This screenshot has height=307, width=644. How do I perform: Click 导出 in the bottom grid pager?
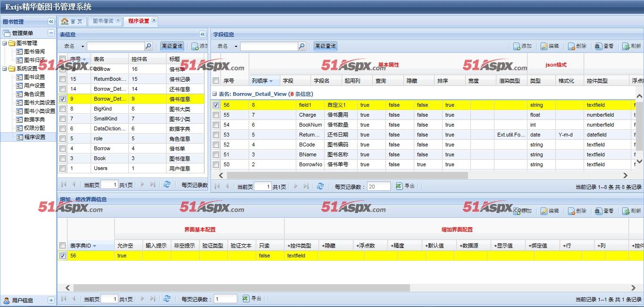tap(252, 298)
